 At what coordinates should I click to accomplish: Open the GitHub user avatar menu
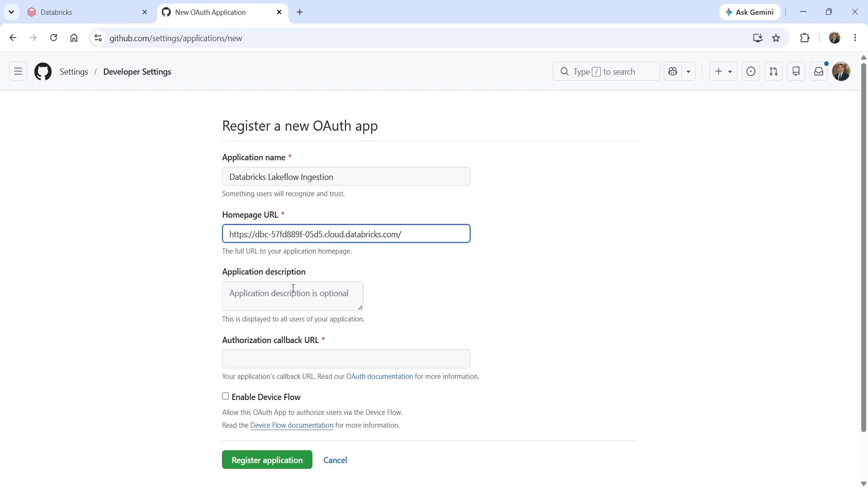842,72
